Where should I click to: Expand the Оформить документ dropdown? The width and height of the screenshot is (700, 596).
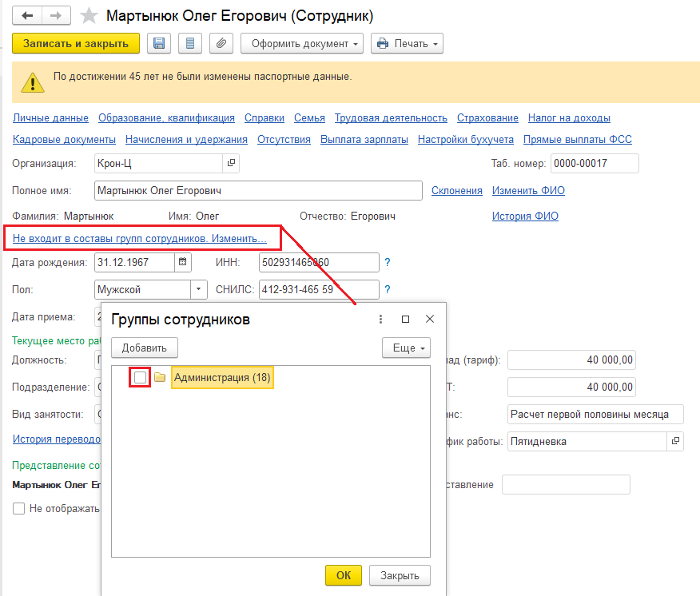[302, 43]
